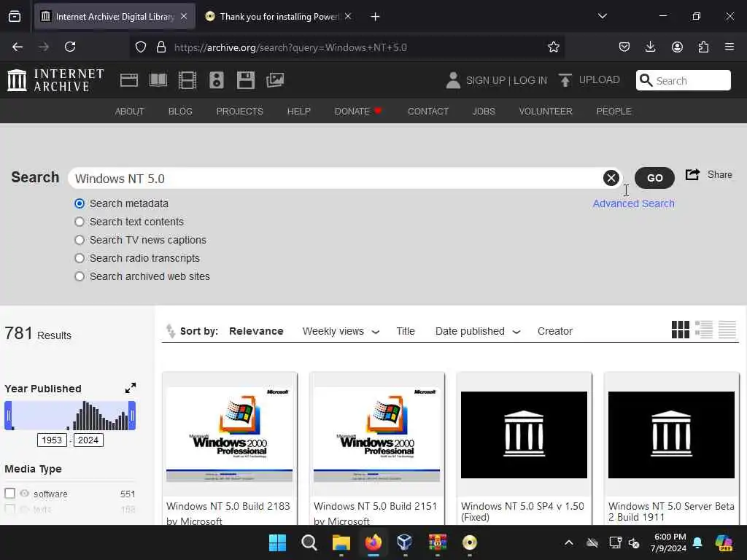Open File Explorer from the taskbar
This screenshot has width=747, height=560.
(341, 542)
